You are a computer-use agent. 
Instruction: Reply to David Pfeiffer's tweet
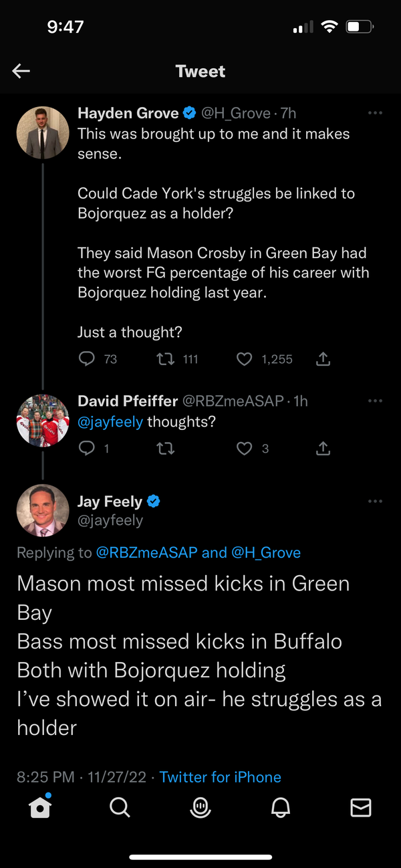point(87,448)
